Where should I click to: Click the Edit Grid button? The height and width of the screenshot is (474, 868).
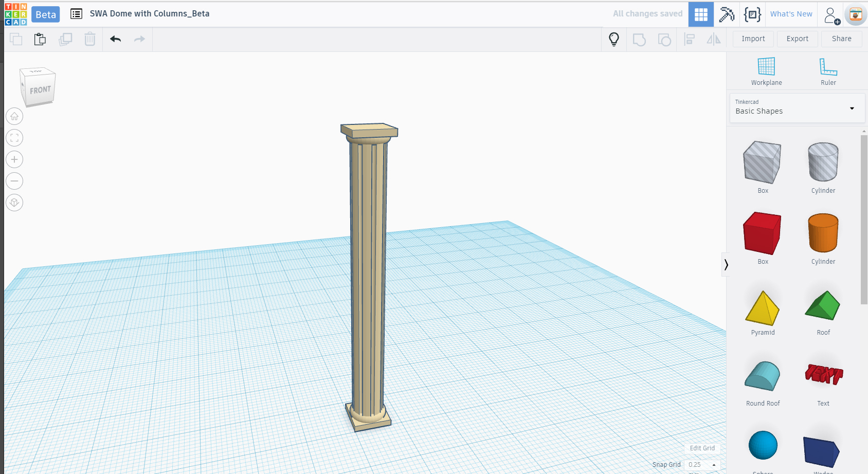click(702, 448)
